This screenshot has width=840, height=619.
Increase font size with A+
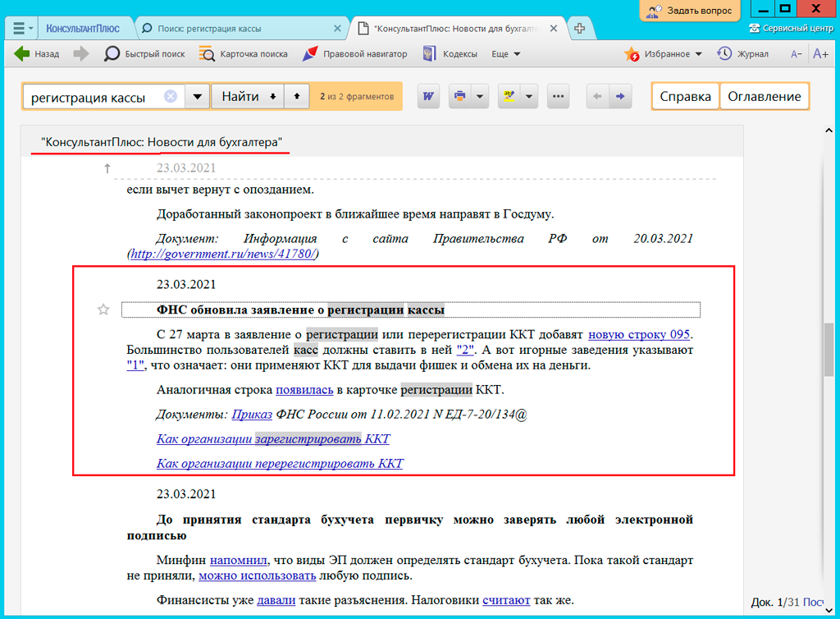(x=820, y=53)
